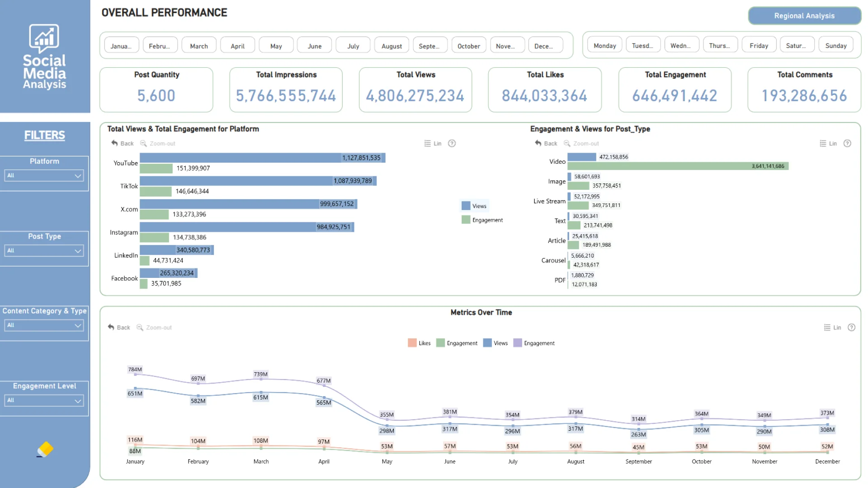868x488 pixels.
Task: Open help icon in Platform chart
Action: click(x=452, y=143)
